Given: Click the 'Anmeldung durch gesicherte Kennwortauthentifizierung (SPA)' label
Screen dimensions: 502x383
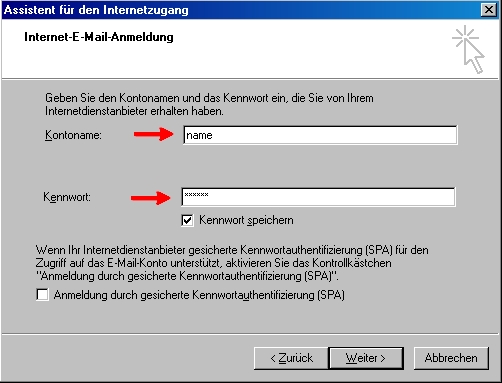Looking at the screenshot, I should pyautogui.click(x=199, y=295).
